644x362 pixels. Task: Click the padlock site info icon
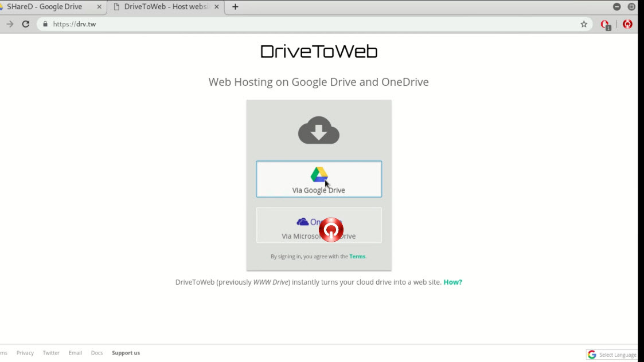click(45, 24)
